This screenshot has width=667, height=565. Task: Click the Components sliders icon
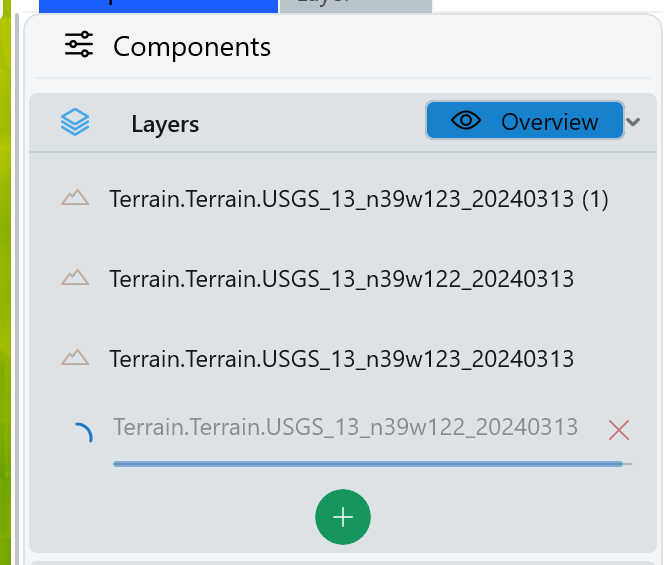point(78,45)
